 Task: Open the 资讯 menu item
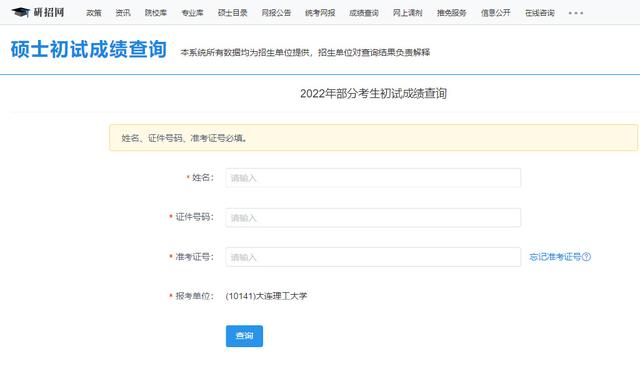point(123,13)
